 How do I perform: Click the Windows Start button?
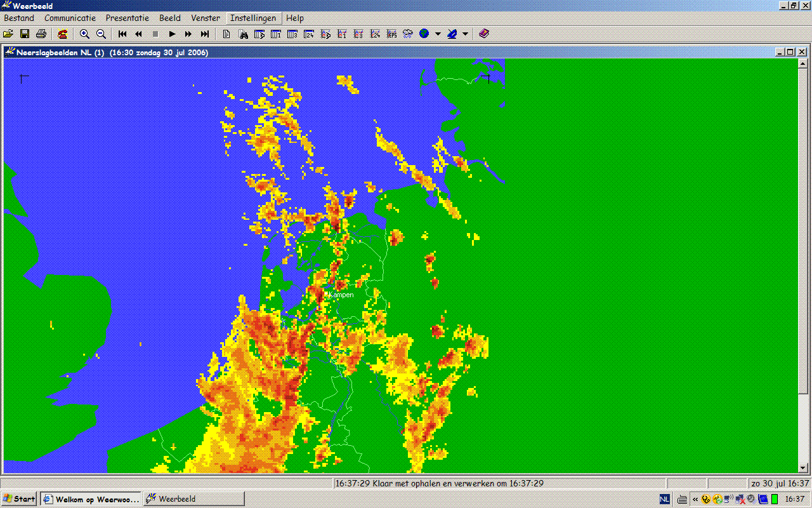coord(19,499)
